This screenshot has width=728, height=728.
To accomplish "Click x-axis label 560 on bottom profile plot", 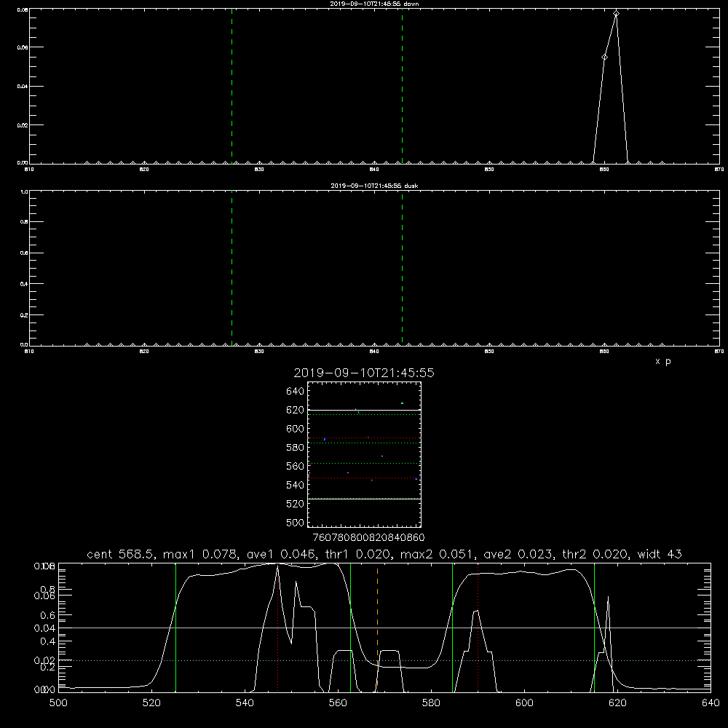I will (x=338, y=703).
